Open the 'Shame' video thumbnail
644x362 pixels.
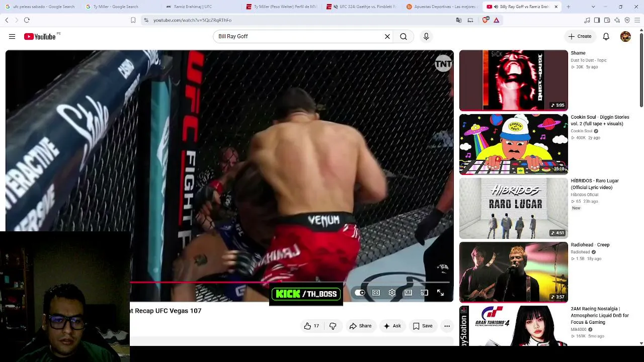(513, 80)
